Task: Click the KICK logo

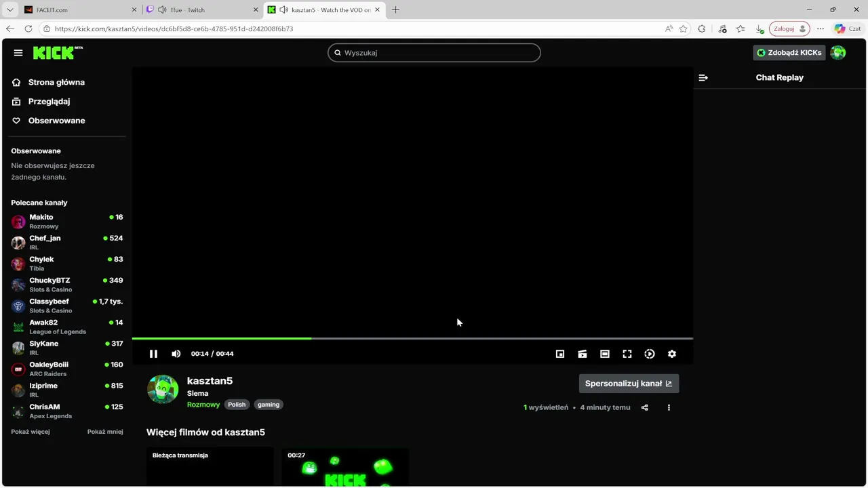Action: click(58, 52)
